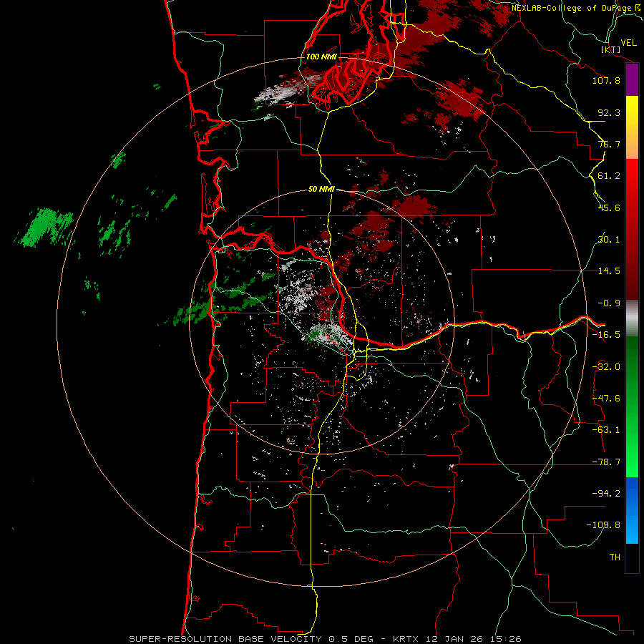Click the 45.6 velocity scale value

tap(609, 208)
